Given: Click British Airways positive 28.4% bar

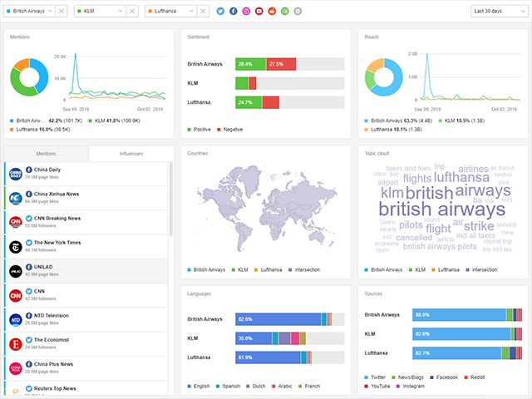Looking at the screenshot, I should (251, 64).
